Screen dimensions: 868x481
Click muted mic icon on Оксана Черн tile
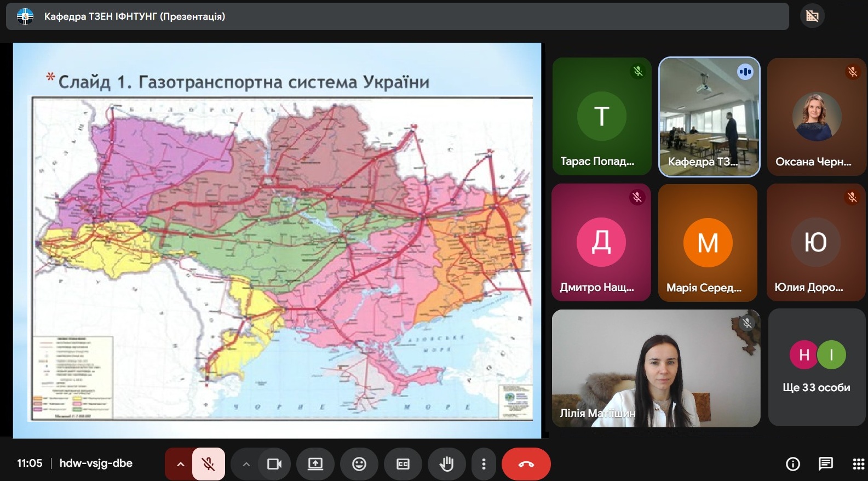(x=853, y=71)
